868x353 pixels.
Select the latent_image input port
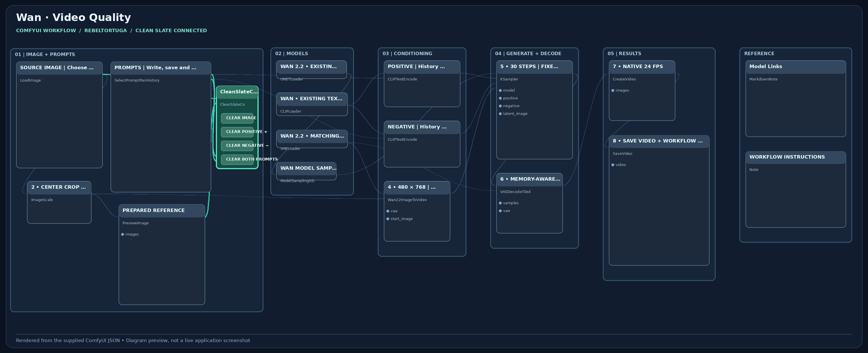[x=500, y=114]
